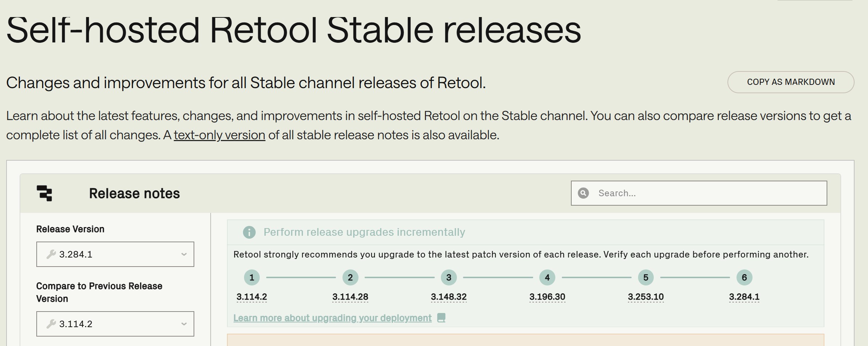Click the wrench icon in Release Version
This screenshot has height=346, width=868.
[x=51, y=254]
